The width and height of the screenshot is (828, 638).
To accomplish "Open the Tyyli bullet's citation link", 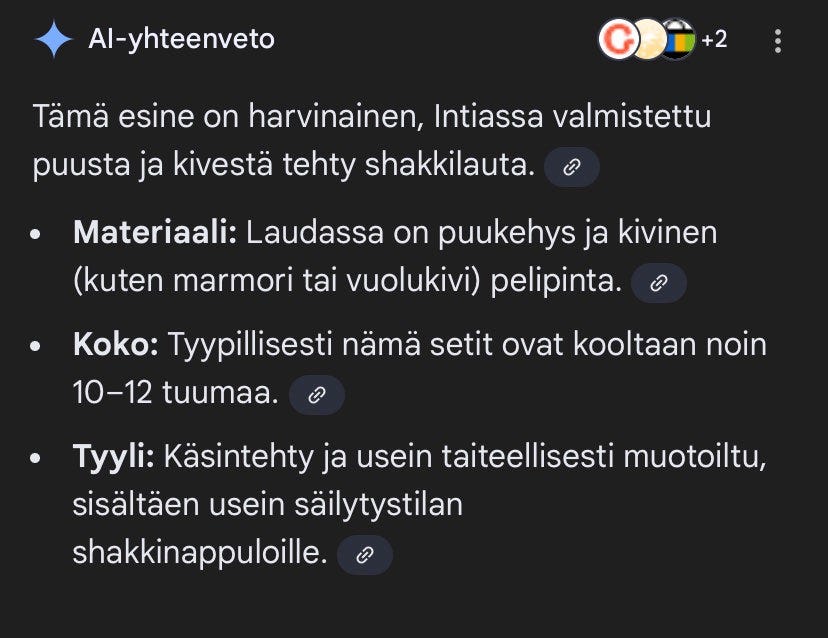I will 364,555.
